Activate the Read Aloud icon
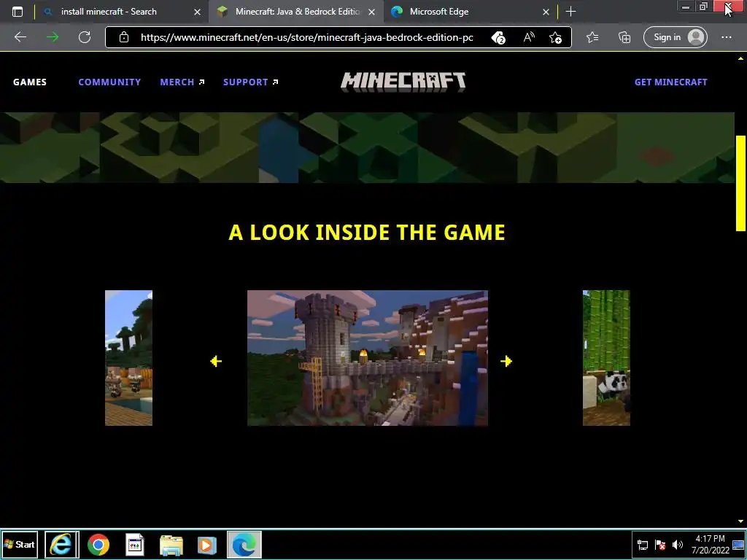This screenshot has width=747, height=560. click(x=528, y=37)
